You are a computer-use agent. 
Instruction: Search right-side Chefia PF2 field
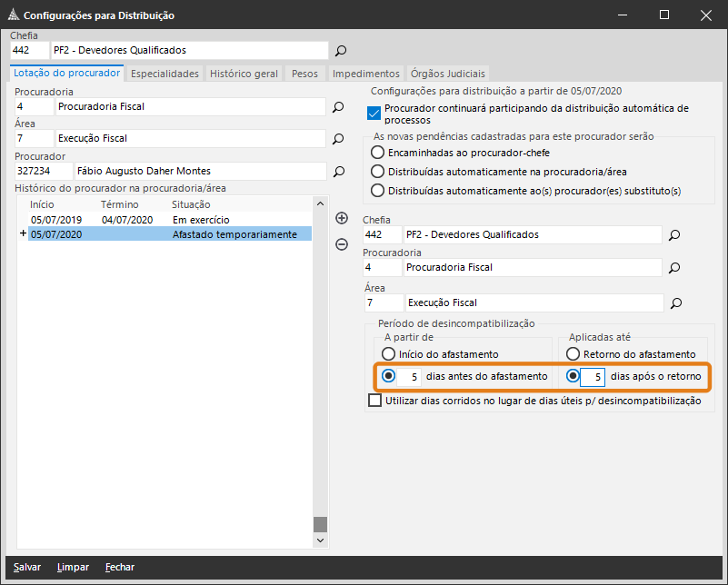pos(674,235)
